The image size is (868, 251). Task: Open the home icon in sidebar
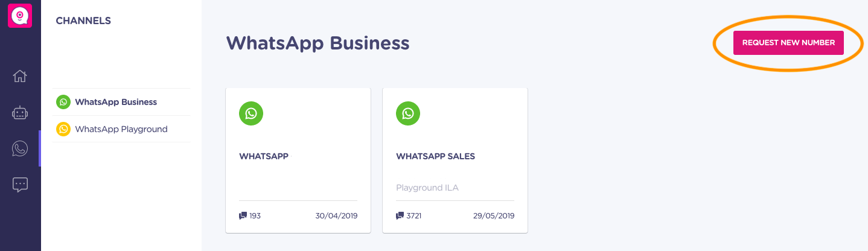click(20, 76)
